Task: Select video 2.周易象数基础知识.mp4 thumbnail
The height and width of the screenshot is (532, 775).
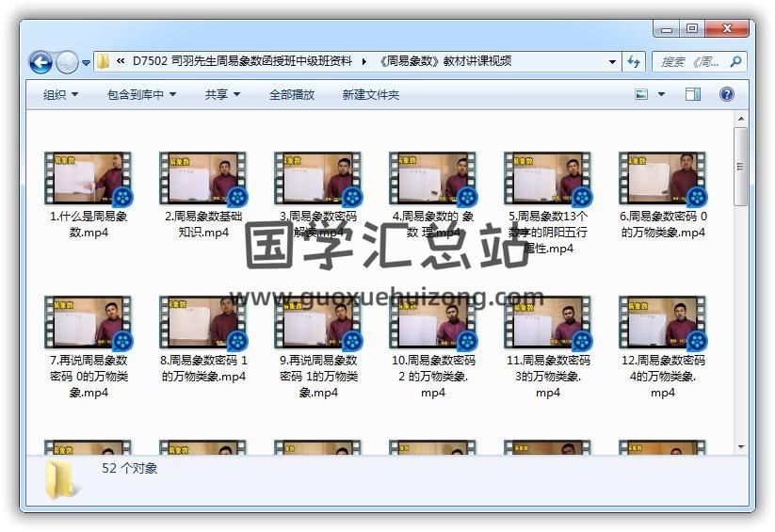Action: (x=202, y=178)
